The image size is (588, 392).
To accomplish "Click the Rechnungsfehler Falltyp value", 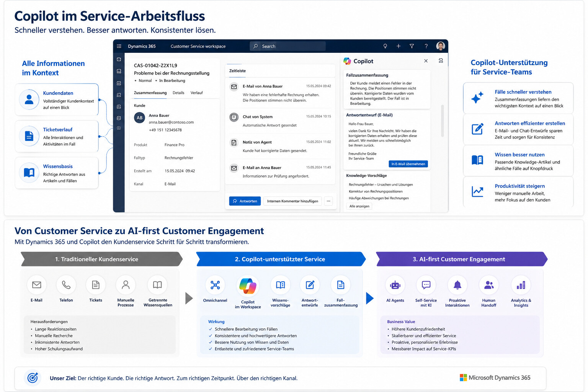I will tap(179, 158).
